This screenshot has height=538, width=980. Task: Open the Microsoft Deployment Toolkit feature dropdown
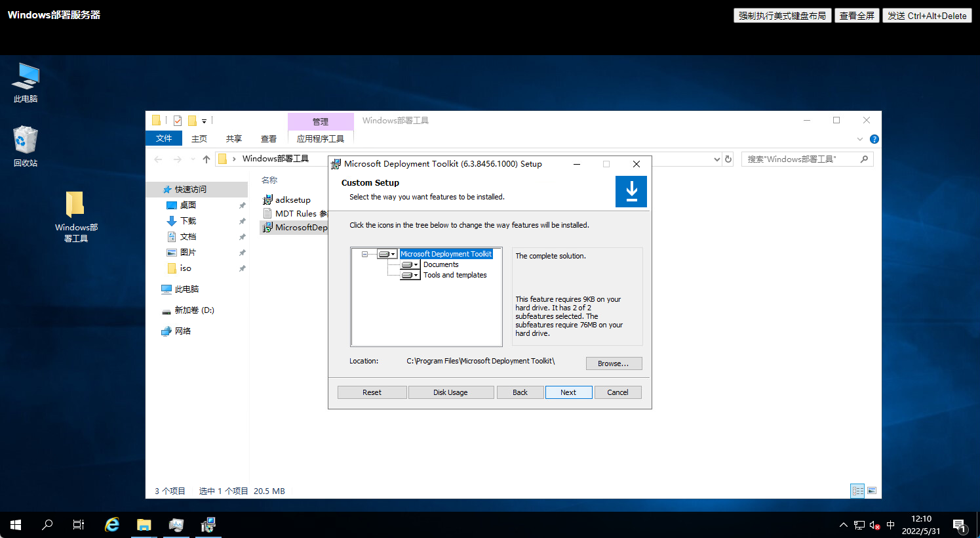point(387,254)
